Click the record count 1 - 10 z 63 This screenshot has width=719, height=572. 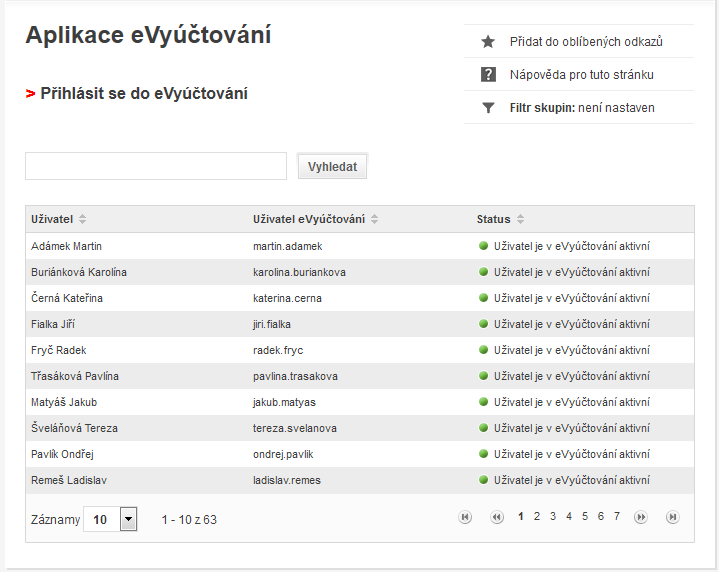point(189,520)
